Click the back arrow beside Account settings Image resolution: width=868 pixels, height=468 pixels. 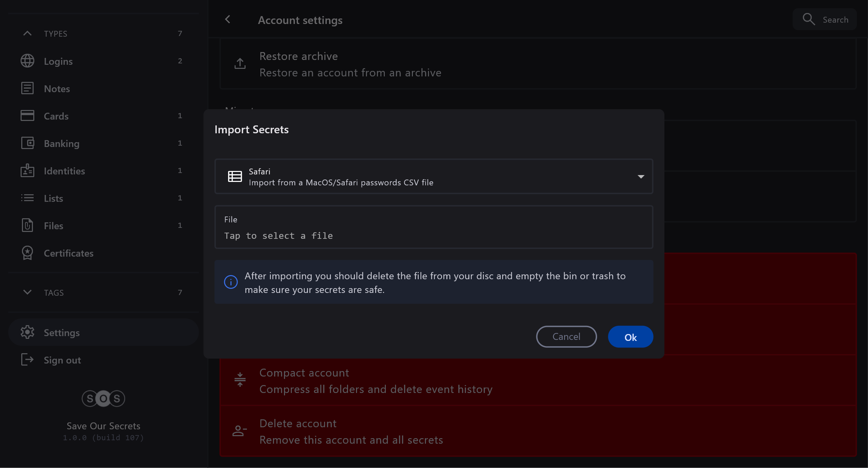(228, 20)
